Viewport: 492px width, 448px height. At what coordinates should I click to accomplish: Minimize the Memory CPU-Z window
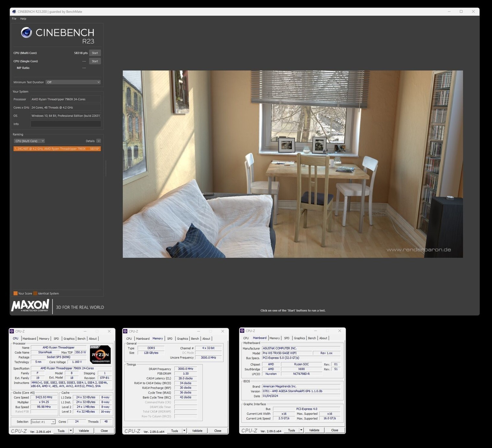(199, 331)
